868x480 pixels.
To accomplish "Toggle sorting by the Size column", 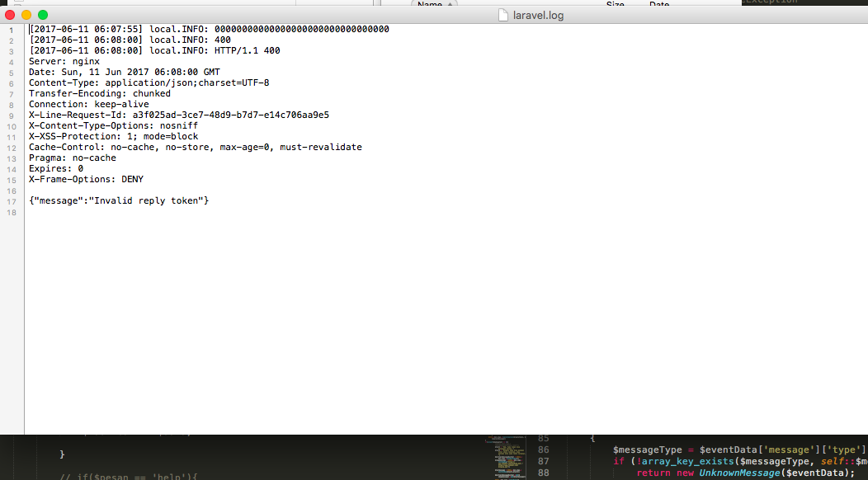I will (x=615, y=4).
